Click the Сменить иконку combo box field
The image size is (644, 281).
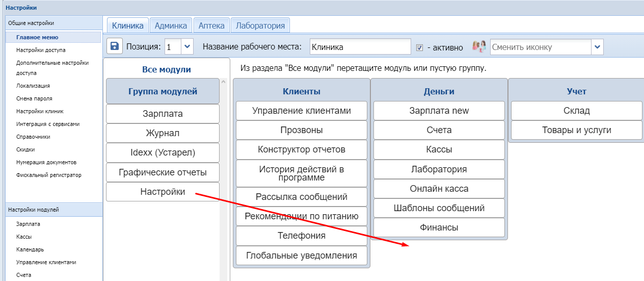pyautogui.click(x=540, y=47)
